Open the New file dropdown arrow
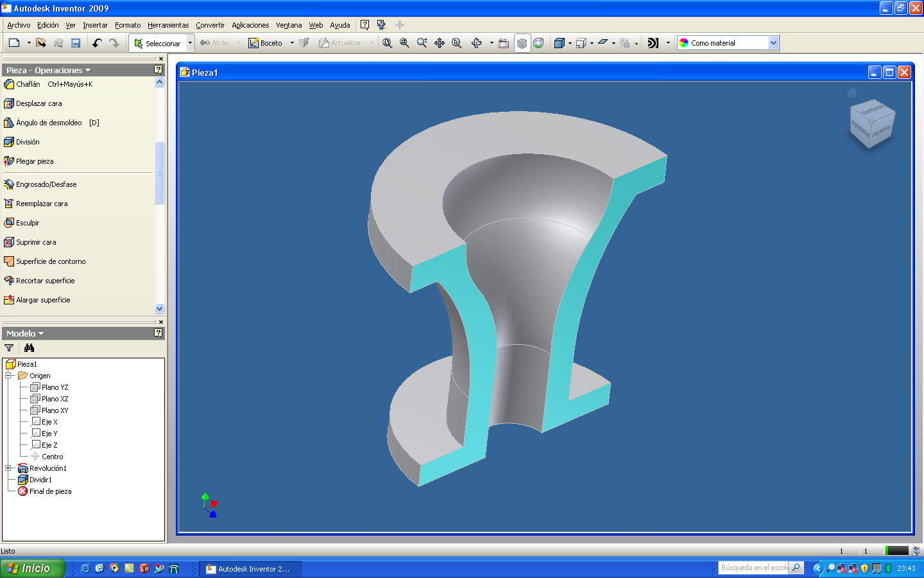924x578 pixels. click(x=29, y=43)
